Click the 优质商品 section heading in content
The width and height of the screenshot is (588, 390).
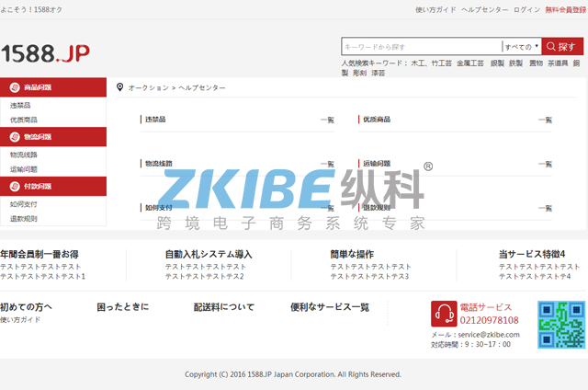coord(377,120)
